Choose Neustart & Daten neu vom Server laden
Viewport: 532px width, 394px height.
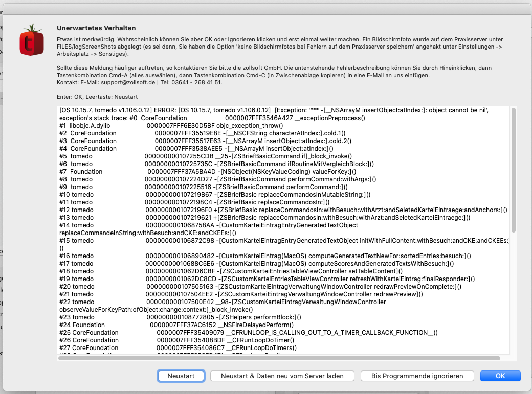(x=282, y=376)
